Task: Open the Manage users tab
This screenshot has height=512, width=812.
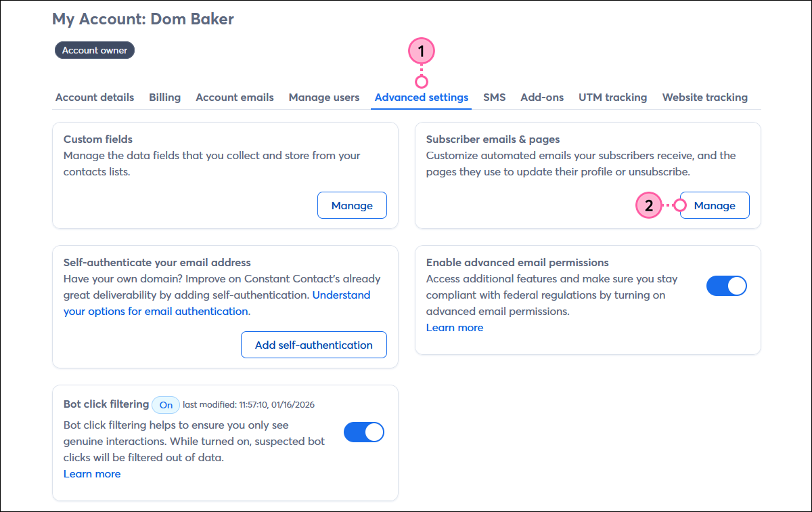Action: [x=323, y=97]
